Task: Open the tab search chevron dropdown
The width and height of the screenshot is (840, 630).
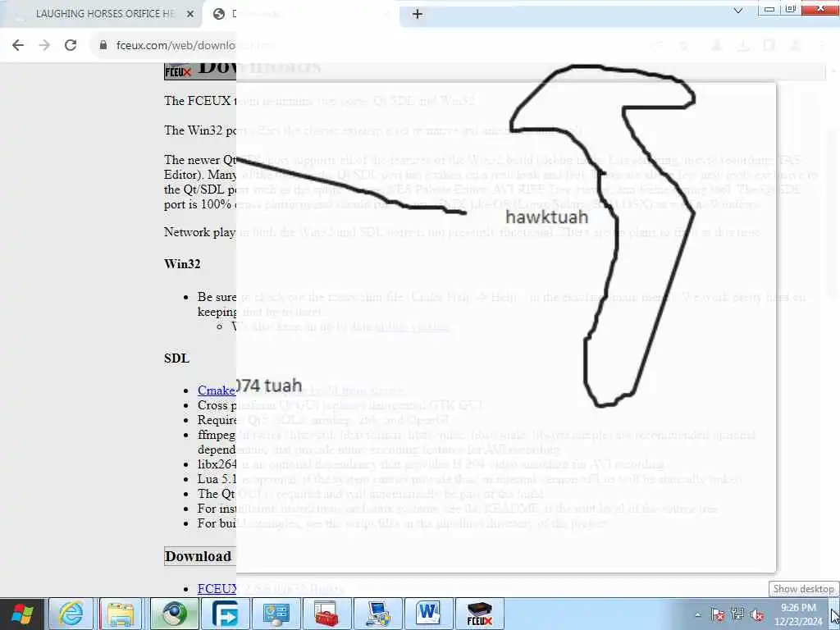Action: pos(737,11)
